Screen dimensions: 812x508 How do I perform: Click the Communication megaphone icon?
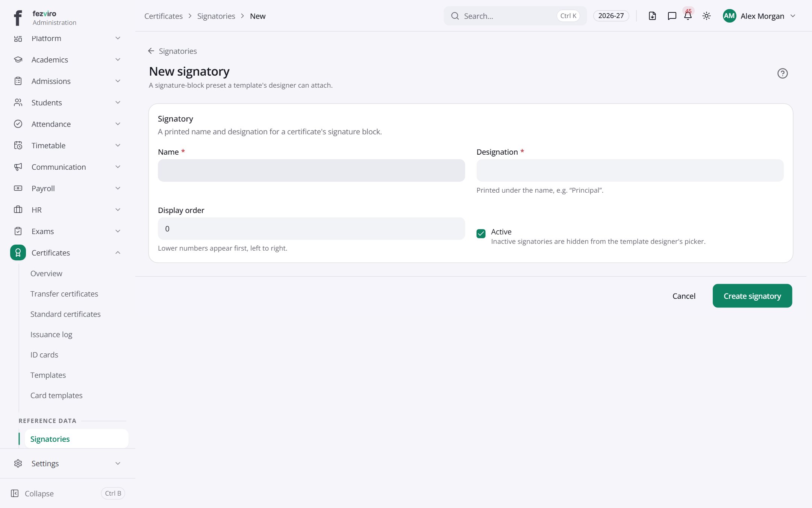pos(18,167)
